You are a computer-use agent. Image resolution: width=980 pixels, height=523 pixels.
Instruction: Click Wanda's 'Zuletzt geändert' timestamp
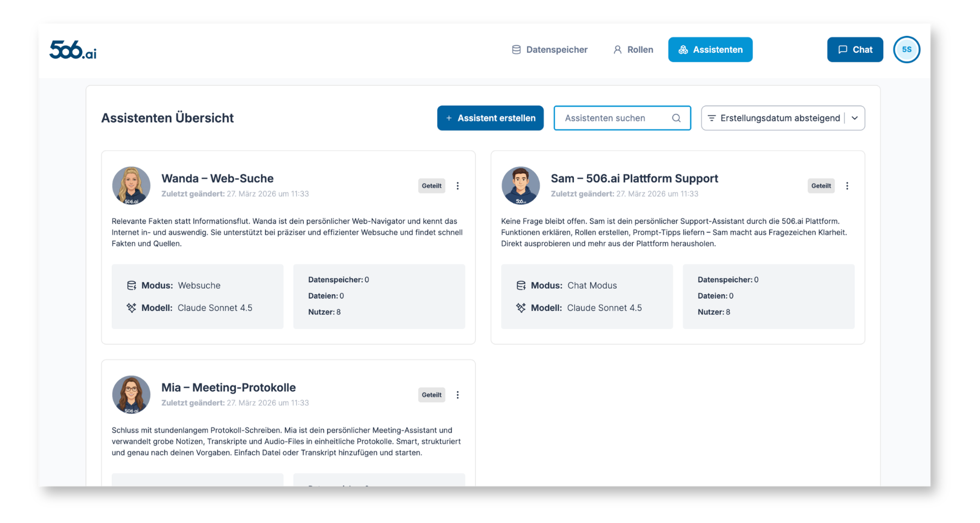click(x=235, y=194)
